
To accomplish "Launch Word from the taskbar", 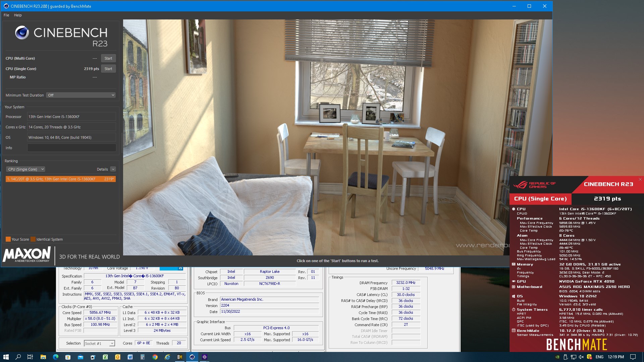I will [130, 357].
